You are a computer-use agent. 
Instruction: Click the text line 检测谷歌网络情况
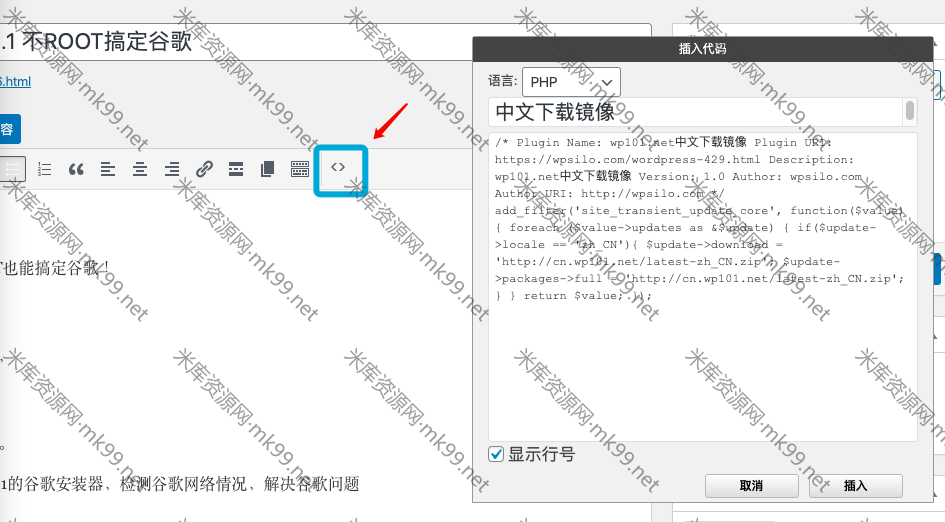[183, 484]
